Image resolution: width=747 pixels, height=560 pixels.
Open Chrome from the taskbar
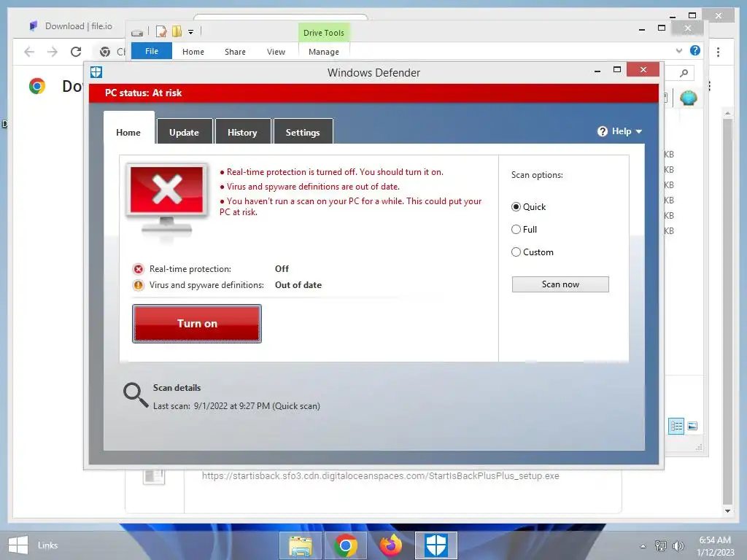pos(346,545)
